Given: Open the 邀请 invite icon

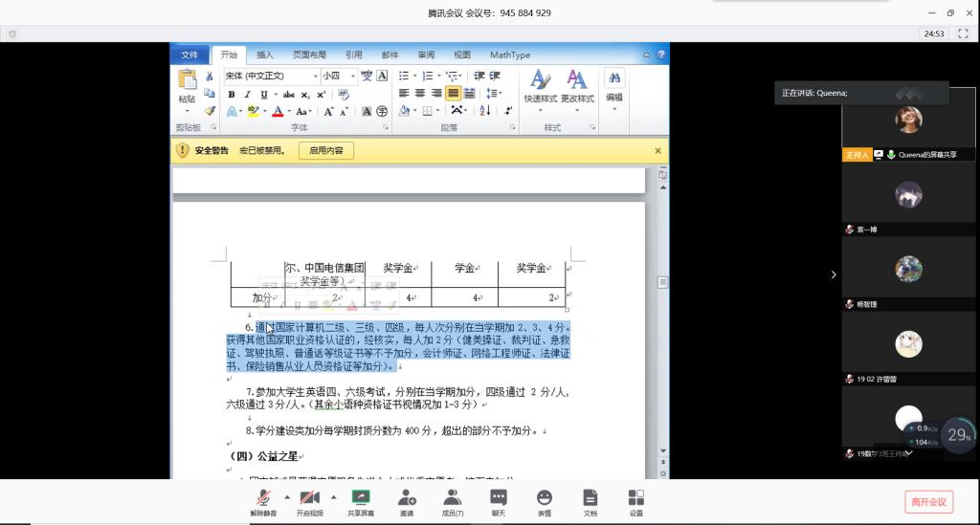Looking at the screenshot, I should click(407, 497).
